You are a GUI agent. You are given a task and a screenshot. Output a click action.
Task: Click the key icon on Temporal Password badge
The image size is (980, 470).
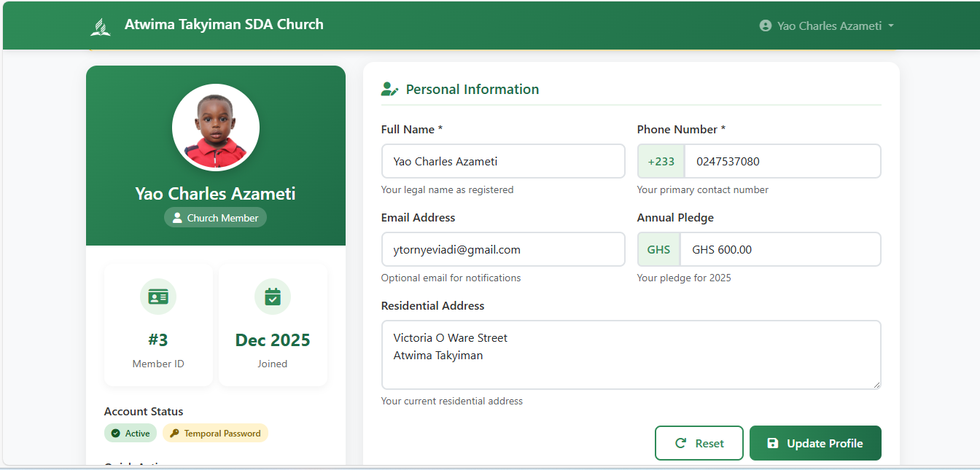click(x=174, y=433)
